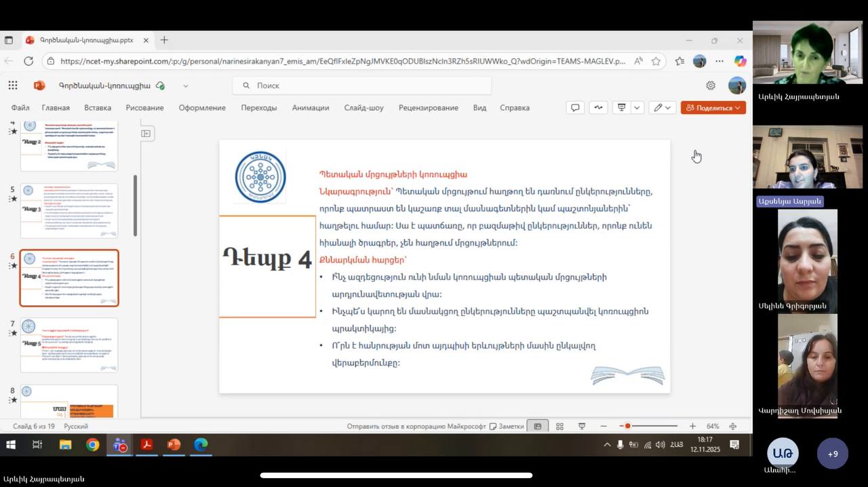
Task: Click the catch up activity icon
Action: 597,108
